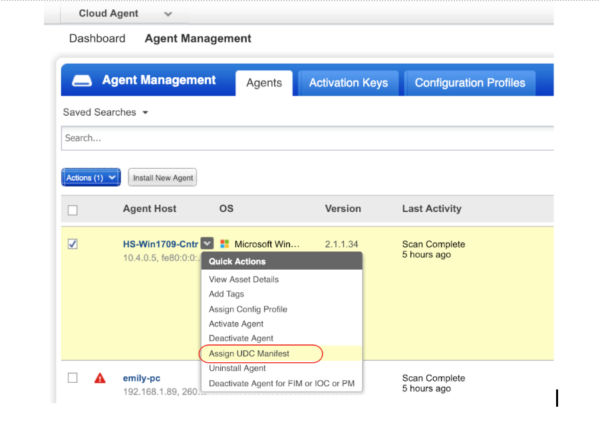Choose Add Tags in Quick Actions
This screenshot has height=424, width=600.
click(226, 294)
